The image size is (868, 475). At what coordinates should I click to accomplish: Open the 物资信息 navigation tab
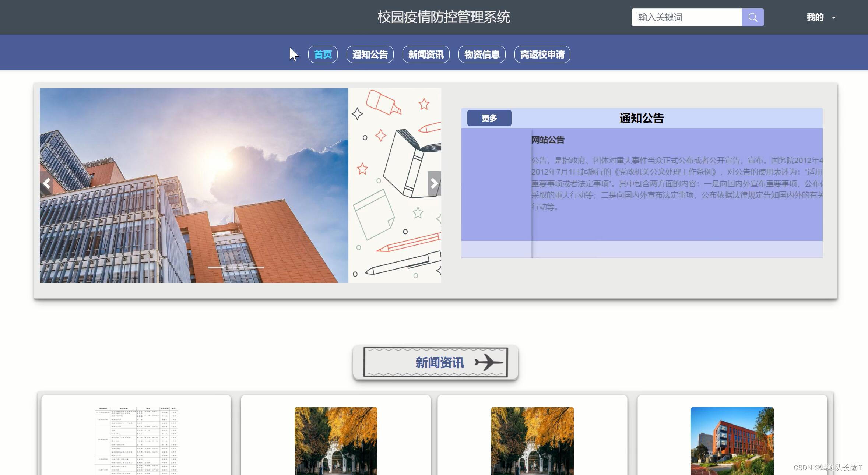click(x=482, y=54)
